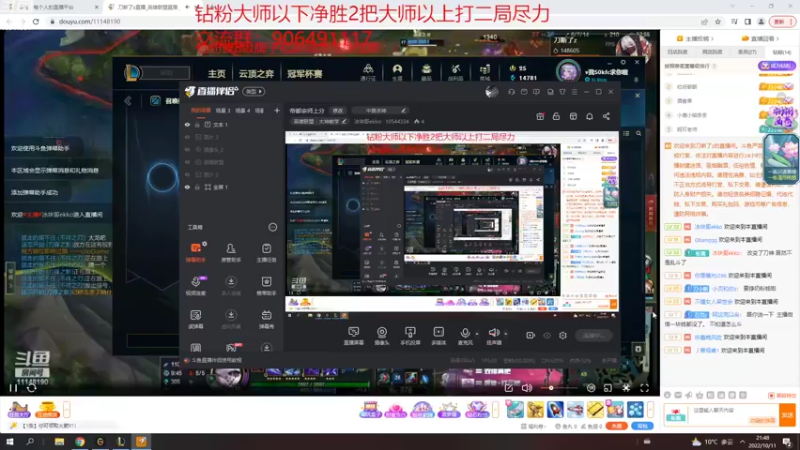The width and height of the screenshot is (800, 450).
Task: Toggle lock on 文本 1 layer
Action: (197, 124)
